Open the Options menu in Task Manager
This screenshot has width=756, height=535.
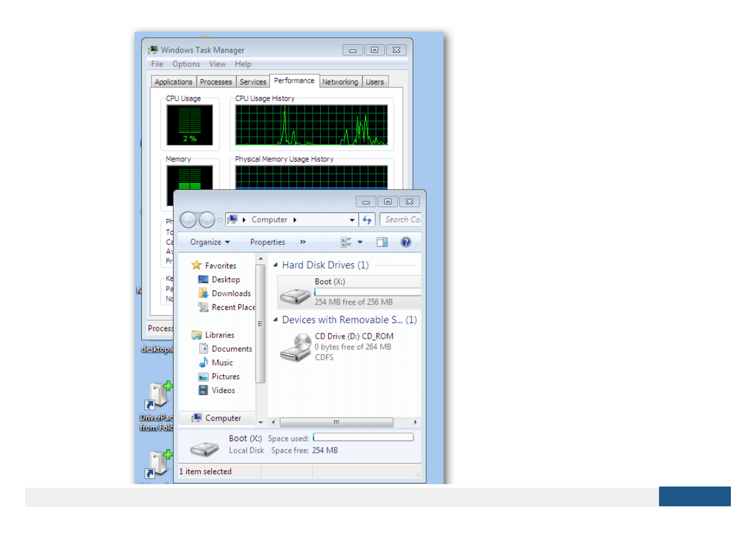click(186, 63)
